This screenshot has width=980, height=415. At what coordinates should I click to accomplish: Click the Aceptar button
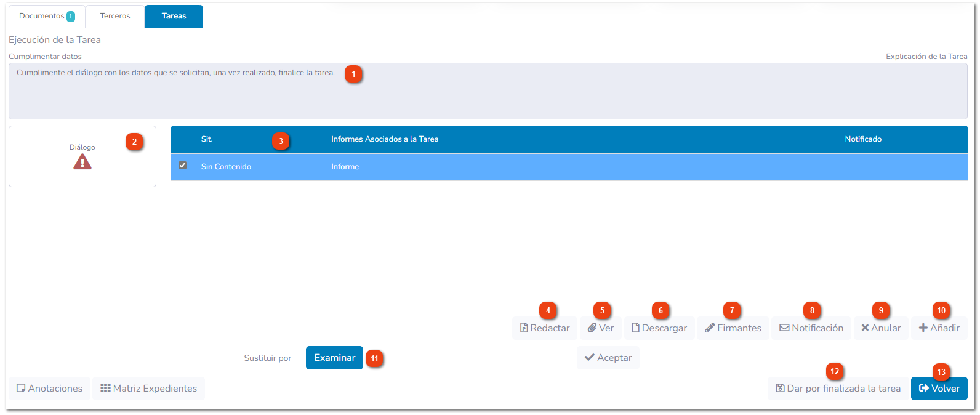[x=608, y=358]
